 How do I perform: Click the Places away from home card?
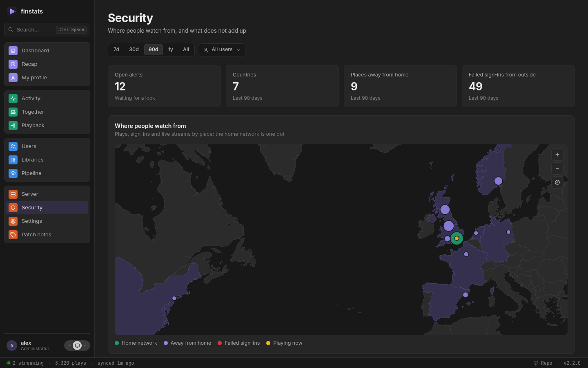[400, 86]
